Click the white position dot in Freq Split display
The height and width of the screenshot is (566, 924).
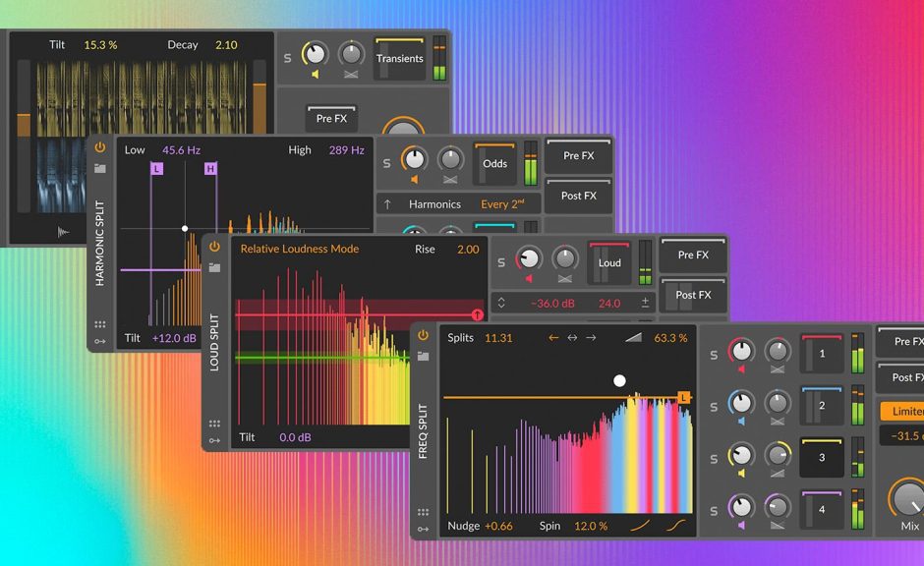click(619, 380)
